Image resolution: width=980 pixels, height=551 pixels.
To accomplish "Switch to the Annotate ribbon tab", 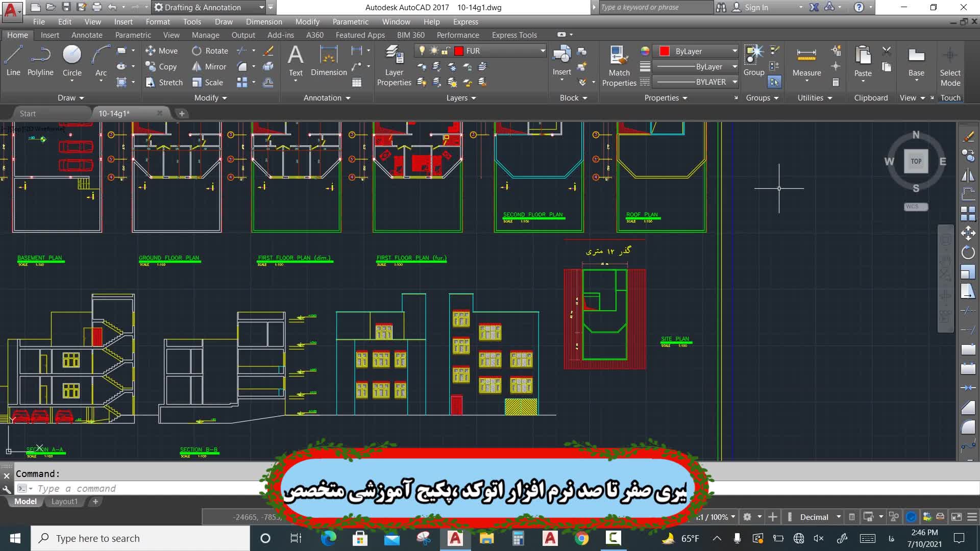I will coord(87,35).
